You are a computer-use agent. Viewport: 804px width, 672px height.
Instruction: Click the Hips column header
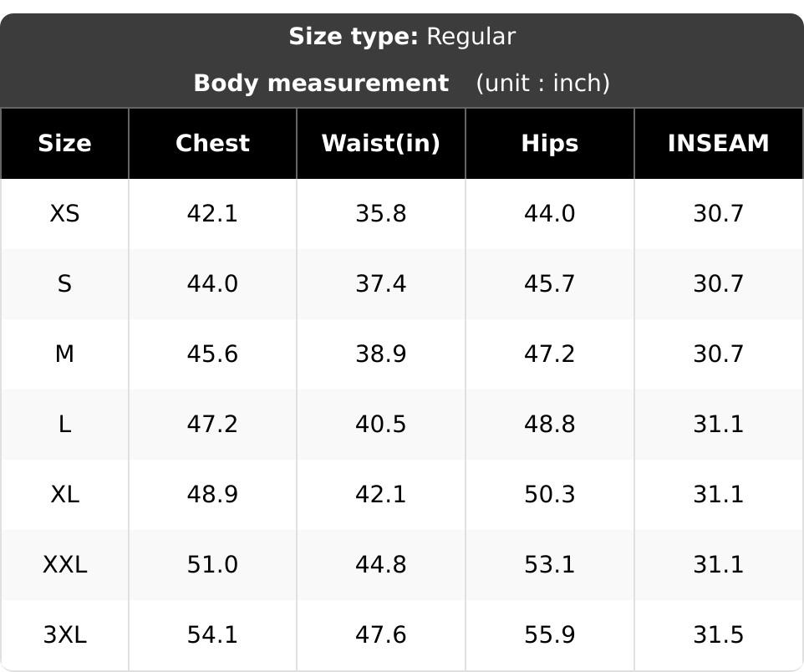pos(550,143)
